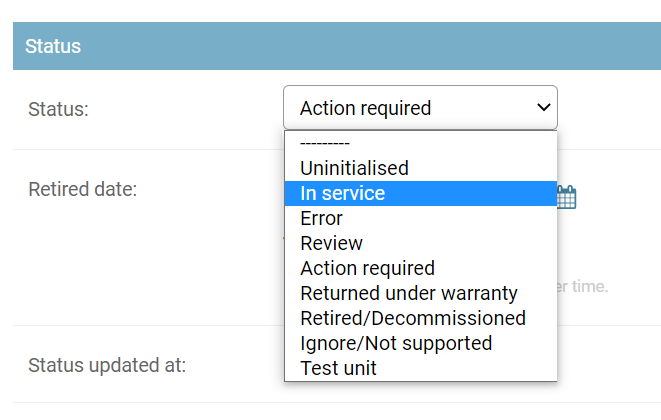Click the empty row beside Status updated at
Screen dimensions: 661x420
pyautogui.click(x=610, y=365)
